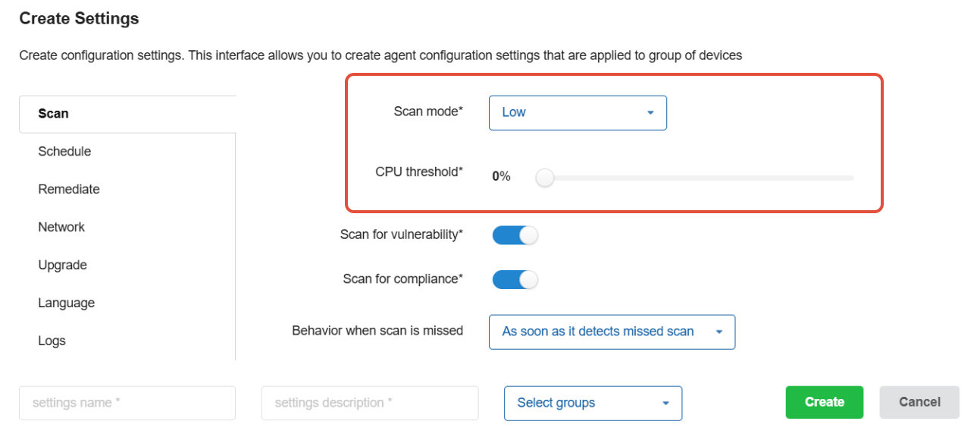Screen dimensions: 980x434
Task: Expand the Behavior when scan is missed dropdown
Action: pyautogui.click(x=611, y=332)
